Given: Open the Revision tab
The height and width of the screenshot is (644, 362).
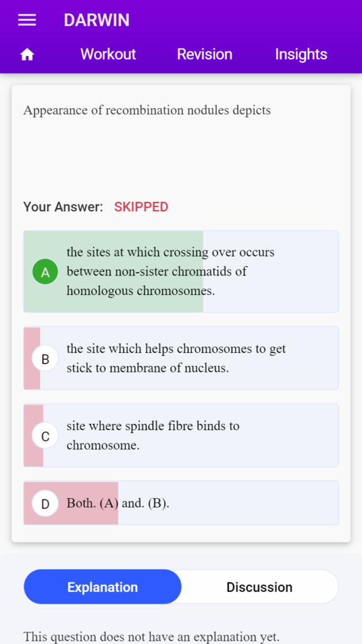Looking at the screenshot, I should pyautogui.click(x=204, y=54).
